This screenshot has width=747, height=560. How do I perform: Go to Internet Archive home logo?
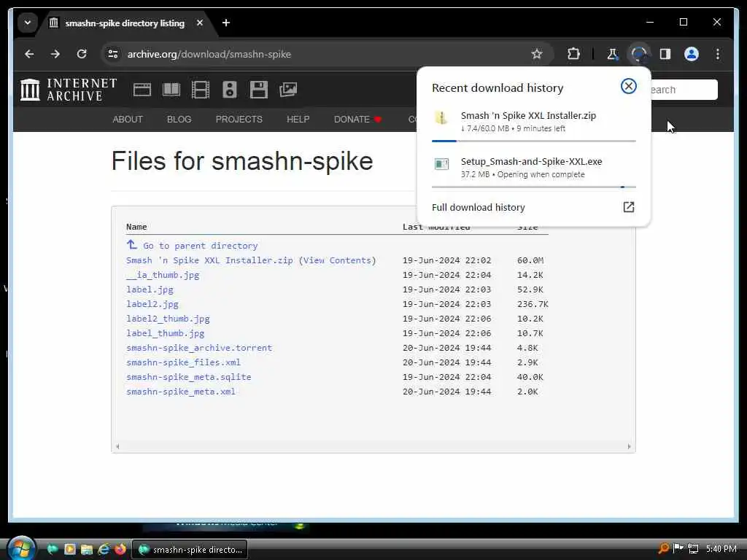coord(69,90)
